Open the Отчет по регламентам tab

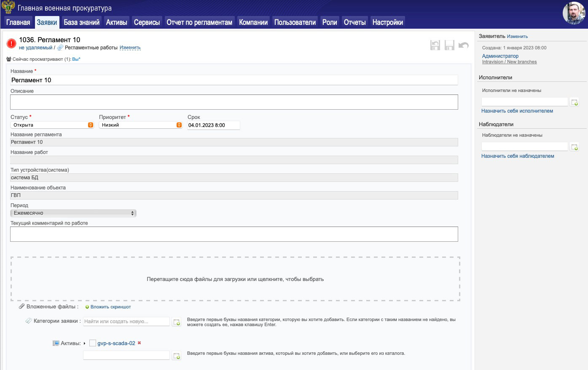pyautogui.click(x=199, y=22)
